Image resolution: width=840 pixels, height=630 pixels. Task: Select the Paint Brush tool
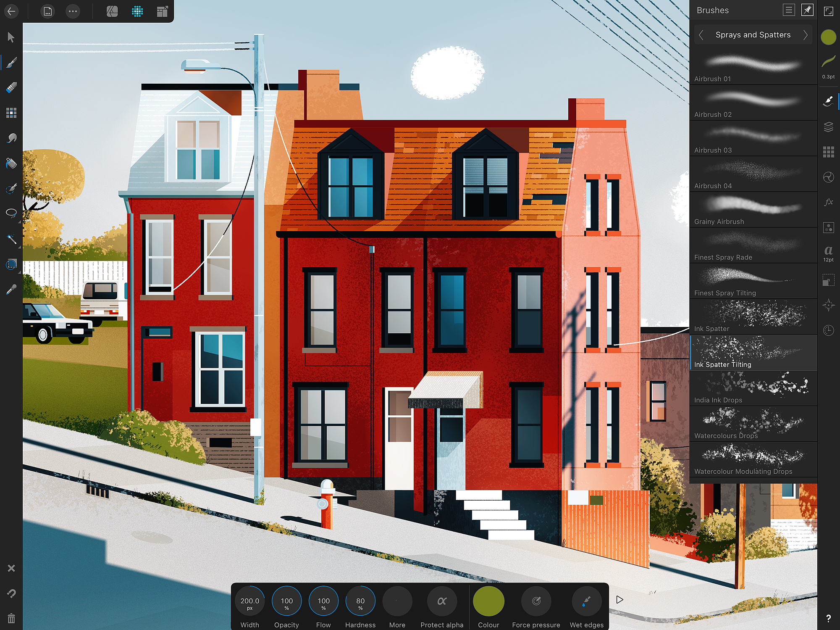pos(11,63)
